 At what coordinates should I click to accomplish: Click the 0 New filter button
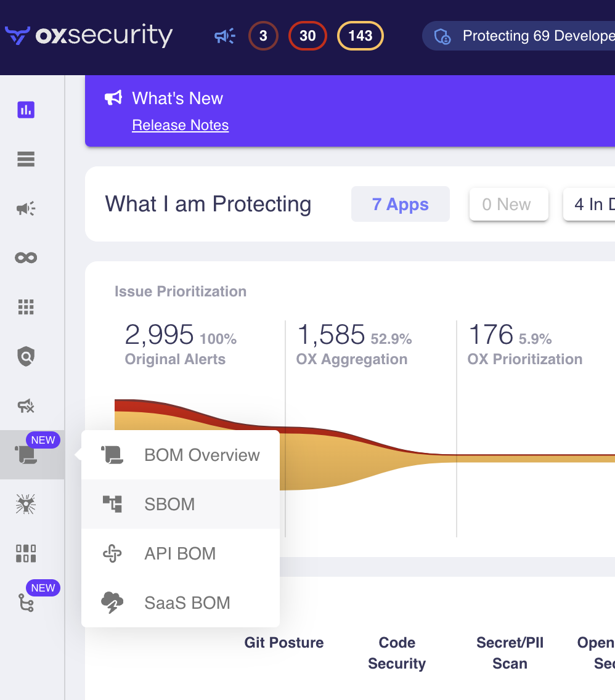(508, 205)
